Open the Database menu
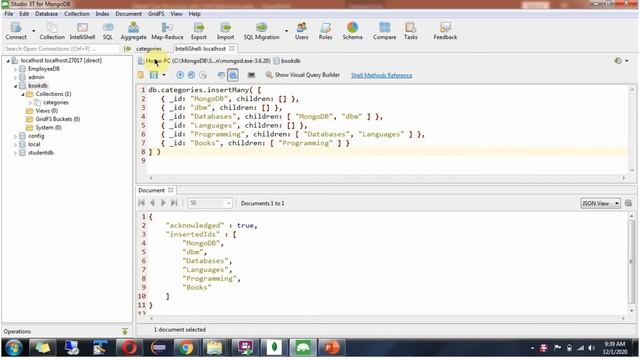Viewport: 640px width, 360px height. [x=47, y=13]
